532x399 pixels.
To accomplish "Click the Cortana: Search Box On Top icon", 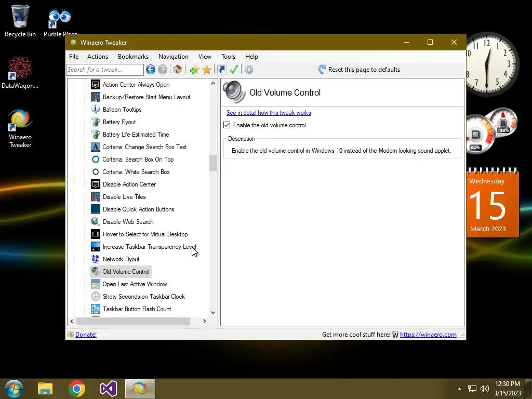I will coord(96,159).
